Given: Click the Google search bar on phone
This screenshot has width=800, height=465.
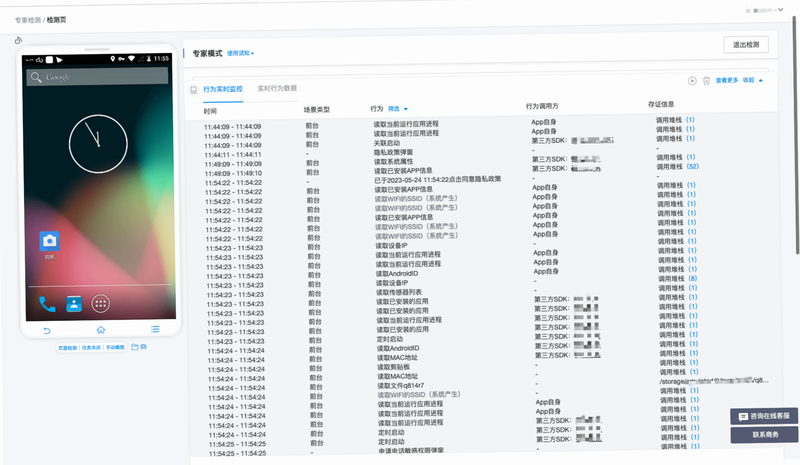Looking at the screenshot, I should tap(97, 77).
